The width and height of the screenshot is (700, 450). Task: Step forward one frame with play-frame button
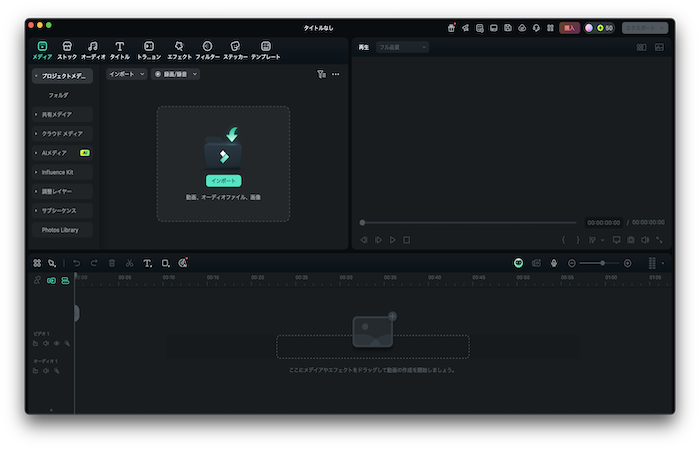coord(378,240)
